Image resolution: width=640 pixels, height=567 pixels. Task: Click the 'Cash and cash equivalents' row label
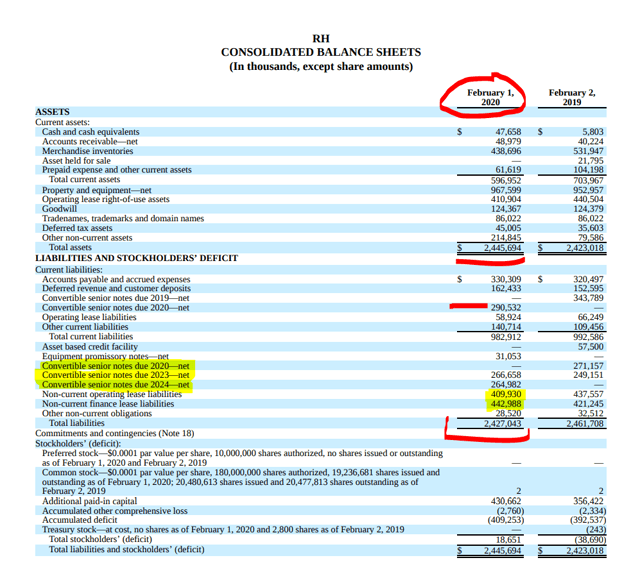[x=91, y=132]
